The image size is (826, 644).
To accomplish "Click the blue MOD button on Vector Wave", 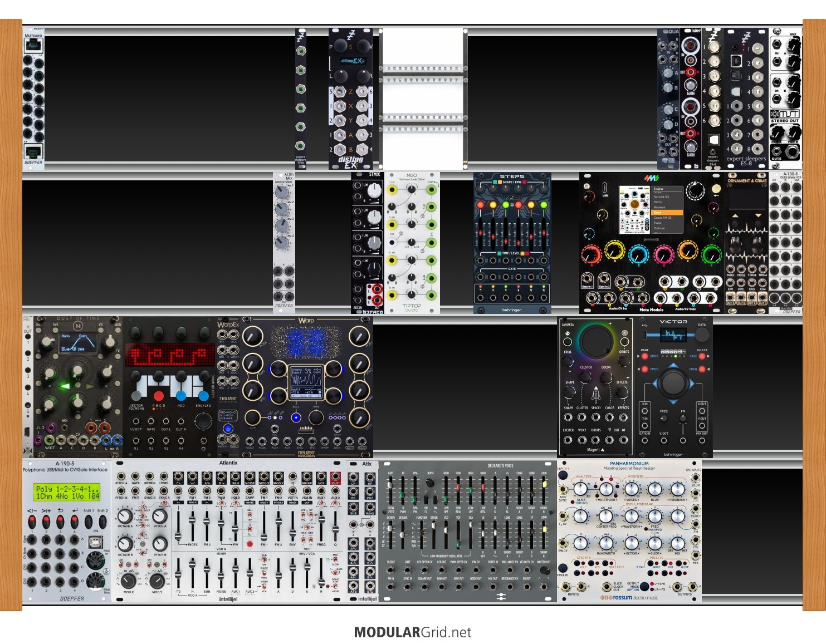I will [181, 396].
